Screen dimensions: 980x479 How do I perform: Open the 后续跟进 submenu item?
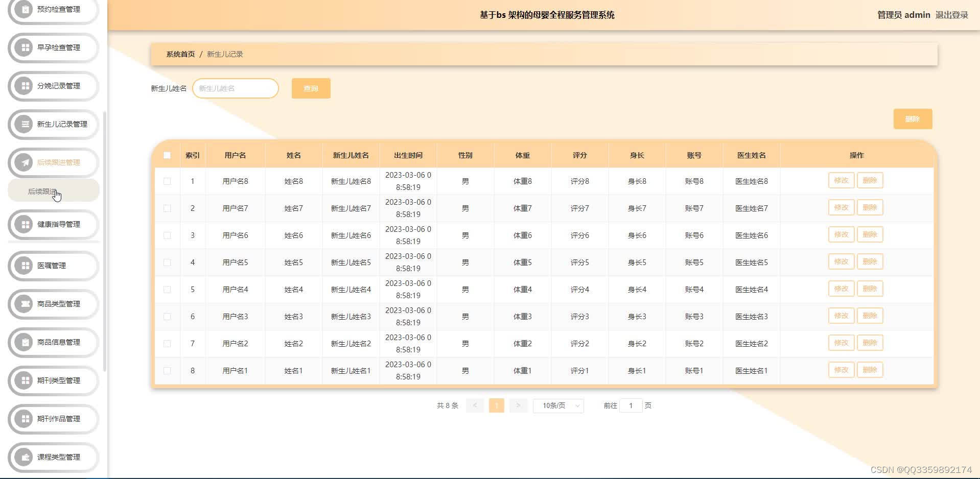tap(53, 191)
